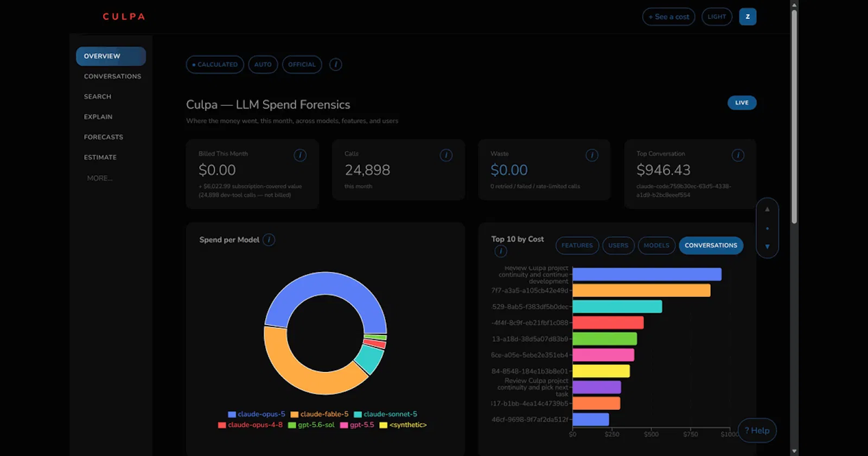
Task: Open info icon on the Calls card
Action: click(x=446, y=155)
